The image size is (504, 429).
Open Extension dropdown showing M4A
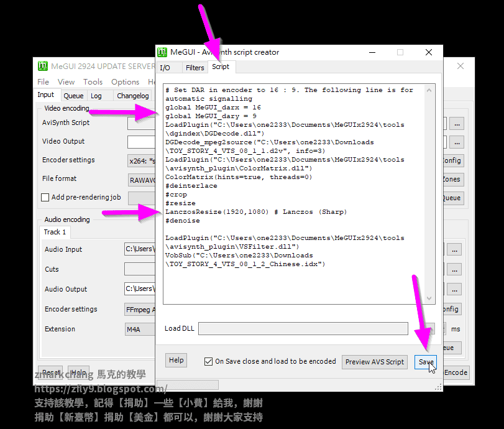click(140, 330)
